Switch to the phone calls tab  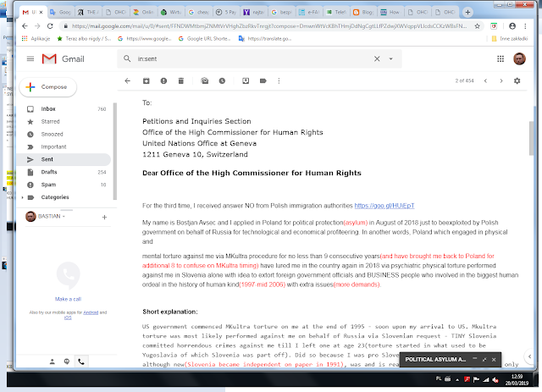coord(81,362)
